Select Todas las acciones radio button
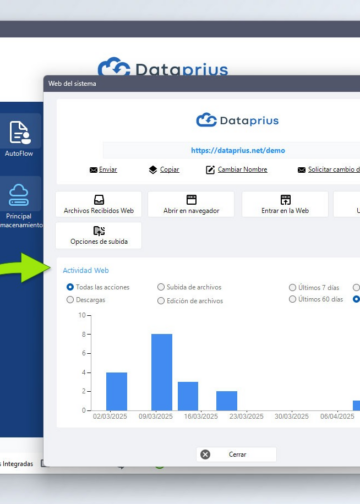360x504 pixels. coord(70,287)
